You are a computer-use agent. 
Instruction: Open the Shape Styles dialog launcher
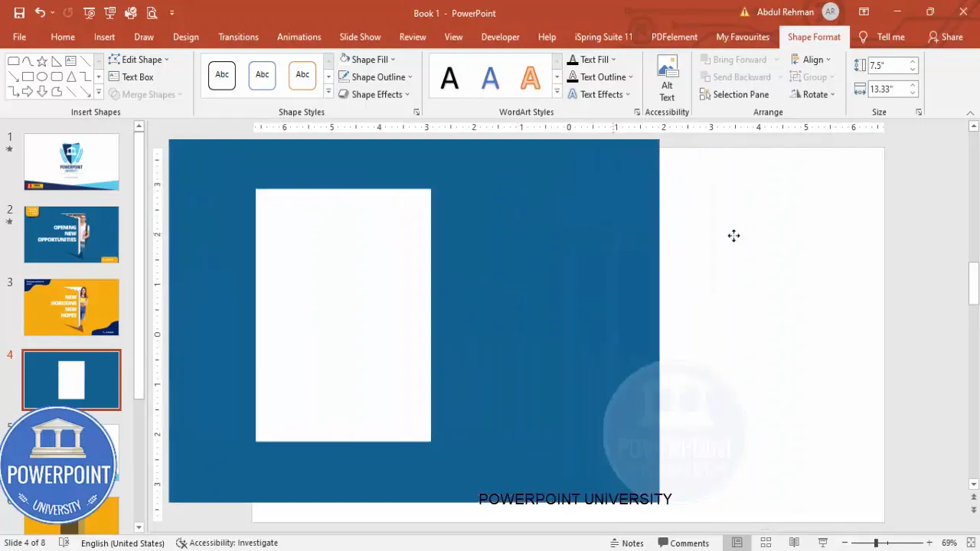416,112
